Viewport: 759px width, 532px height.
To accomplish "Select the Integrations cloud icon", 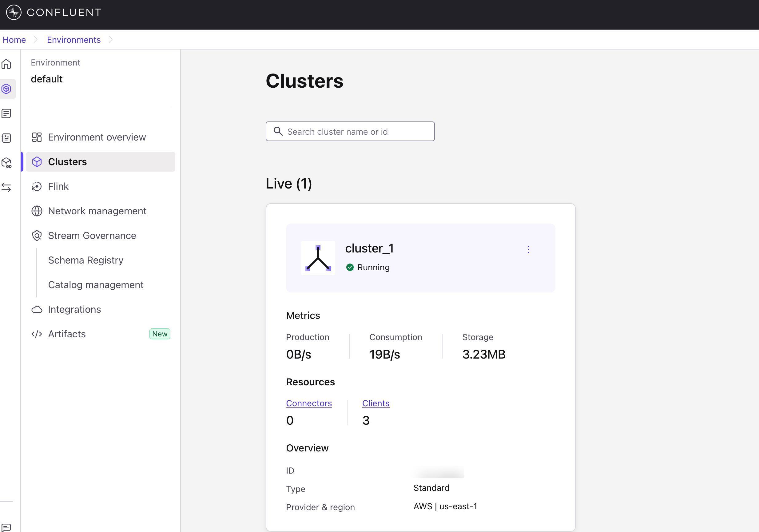I will click(x=37, y=309).
